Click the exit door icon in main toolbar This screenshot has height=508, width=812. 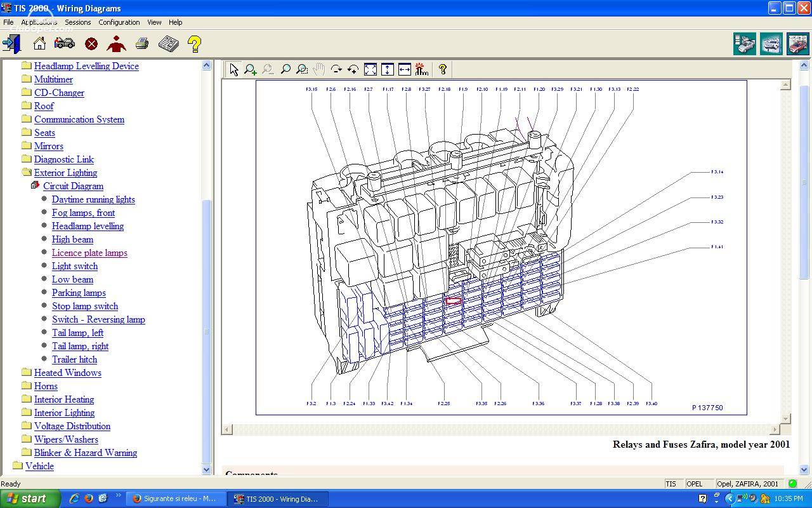pos(11,44)
